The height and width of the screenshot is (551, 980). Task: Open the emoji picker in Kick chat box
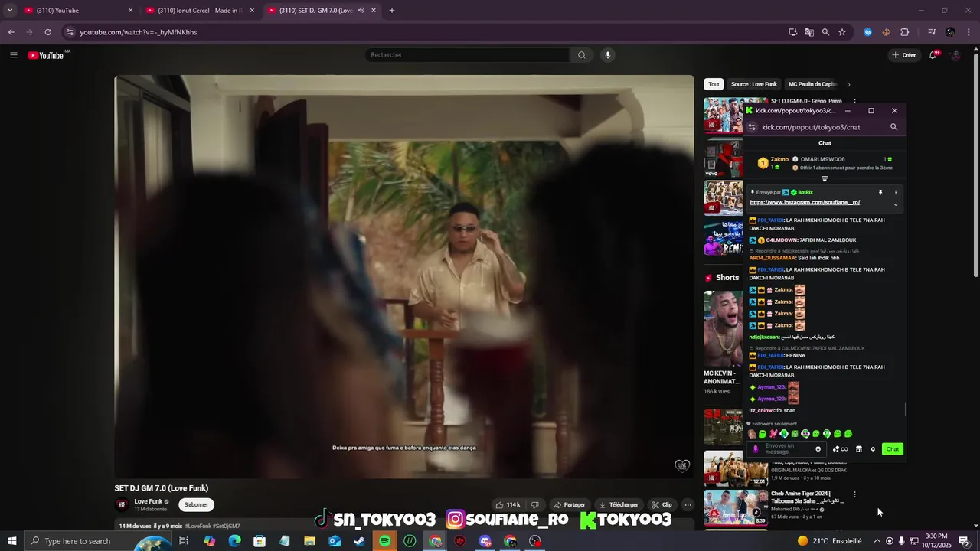(818, 449)
